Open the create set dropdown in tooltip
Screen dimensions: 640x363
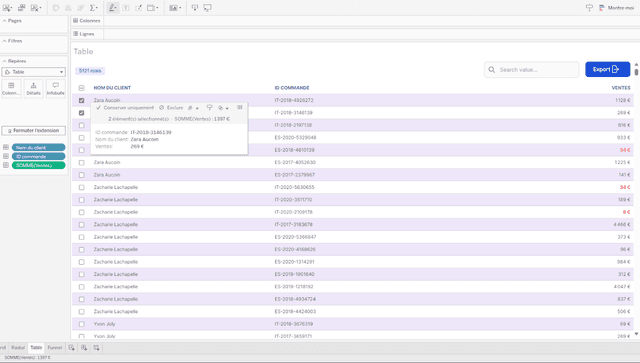[223, 108]
